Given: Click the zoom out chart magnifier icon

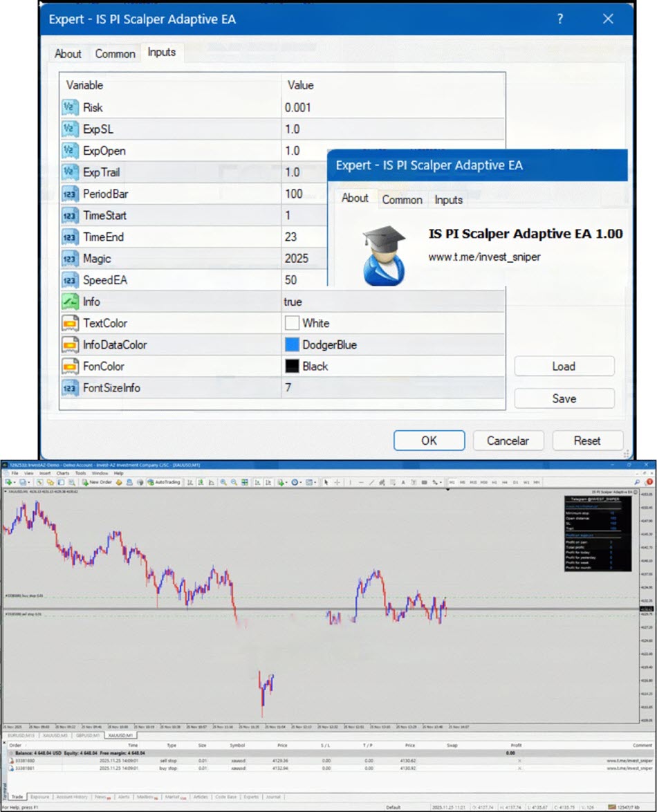Looking at the screenshot, I should point(234,482).
